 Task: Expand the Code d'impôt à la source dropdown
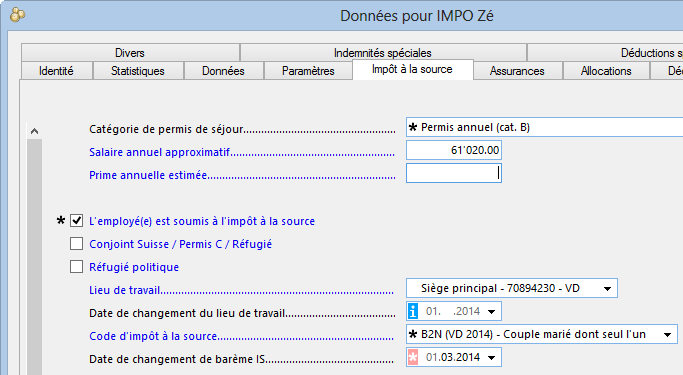click(x=667, y=334)
